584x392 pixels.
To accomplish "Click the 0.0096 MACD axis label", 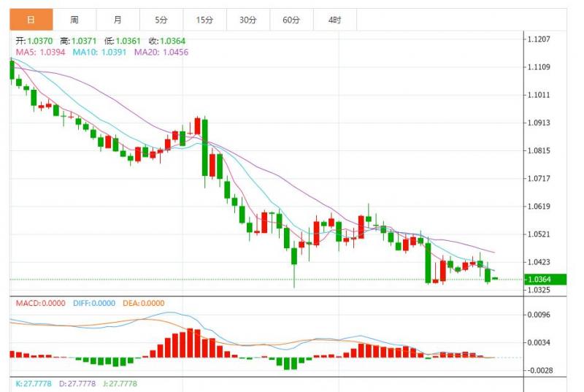I will click(539, 315).
